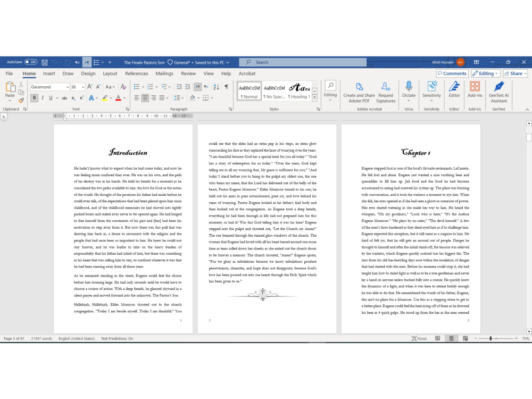Open Add-ins
The image size is (532, 399).
coord(475,89)
